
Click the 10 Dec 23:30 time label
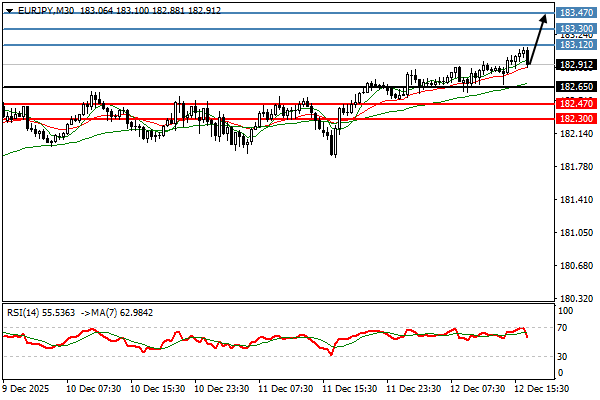[x=220, y=387]
